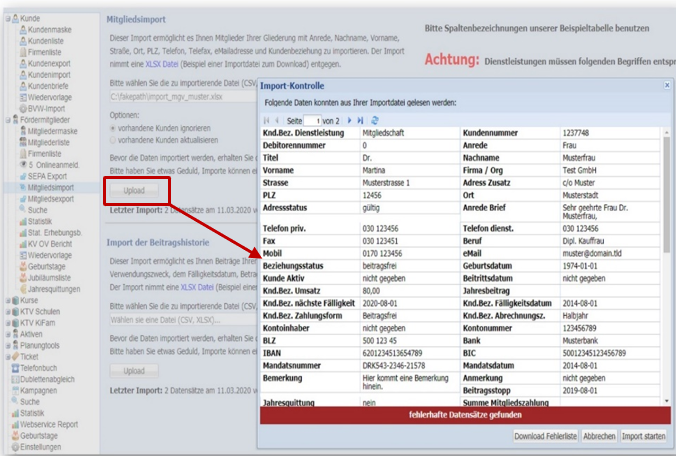Select Mitgliedsimport in sidebar
Viewport: 676px width, 456px height.
(x=47, y=187)
